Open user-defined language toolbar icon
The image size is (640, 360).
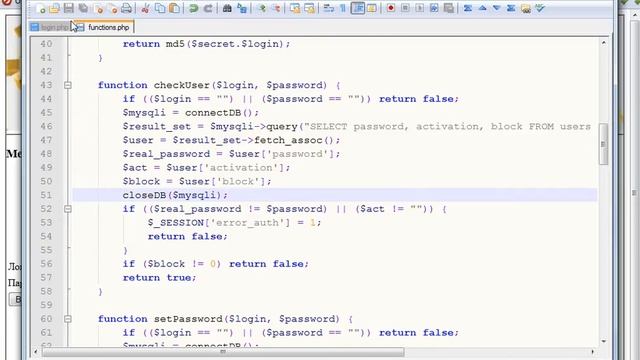[372, 8]
